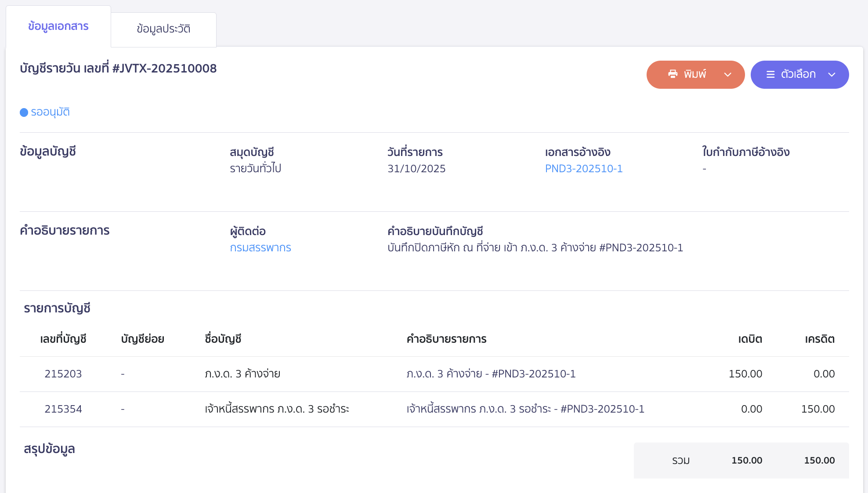Screen dimensions: 868x493
Task: Open the พิมพ์ print menu
Action: [695, 74]
